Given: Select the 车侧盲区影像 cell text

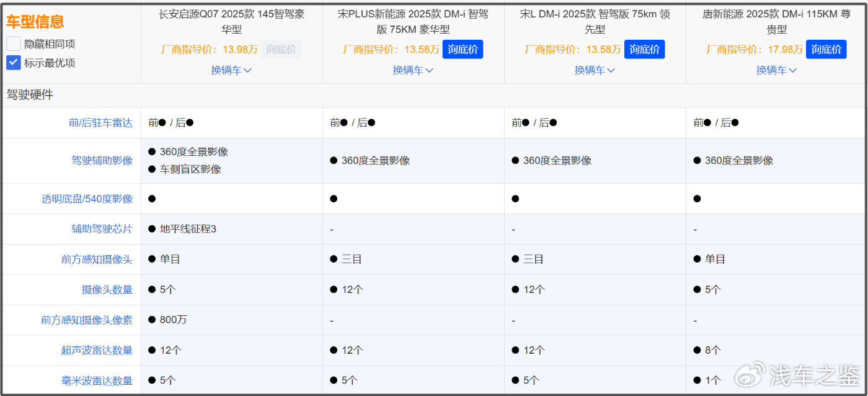Looking at the screenshot, I should (x=190, y=169).
